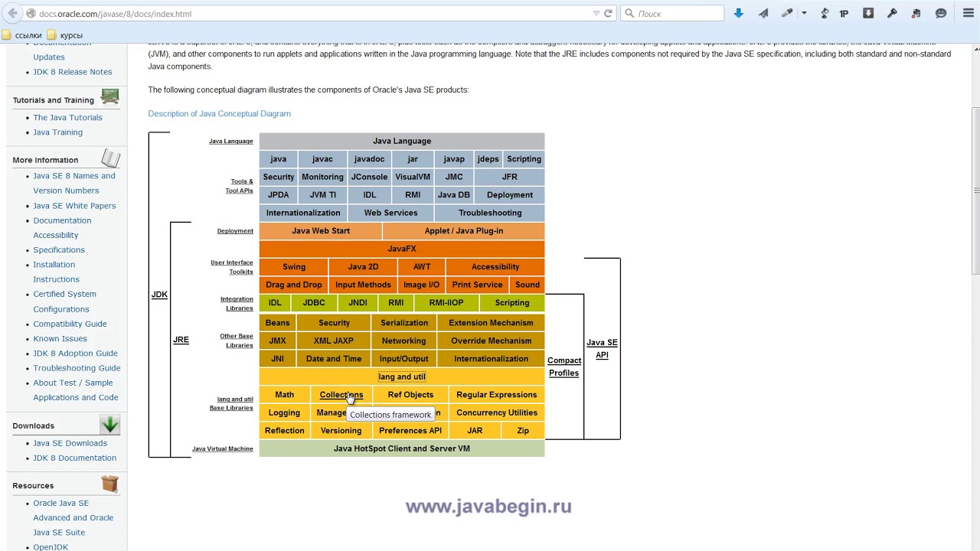980x551 pixels.
Task: Open JDK 8 Adoption Guide link
Action: click(x=75, y=354)
